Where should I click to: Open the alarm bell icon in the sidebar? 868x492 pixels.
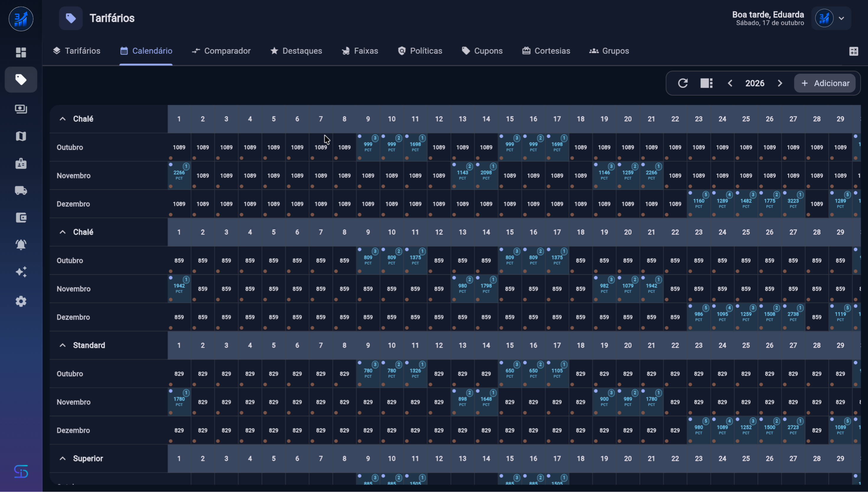pyautogui.click(x=21, y=245)
